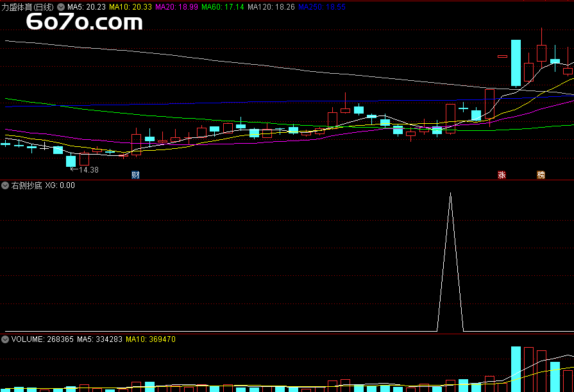Select the tall cyan candlestick after the gap up
The image size is (574, 392).
[x=516, y=63]
